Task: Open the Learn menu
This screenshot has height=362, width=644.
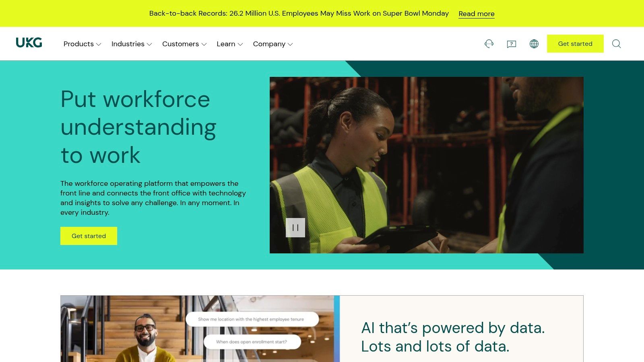Action: [x=229, y=44]
